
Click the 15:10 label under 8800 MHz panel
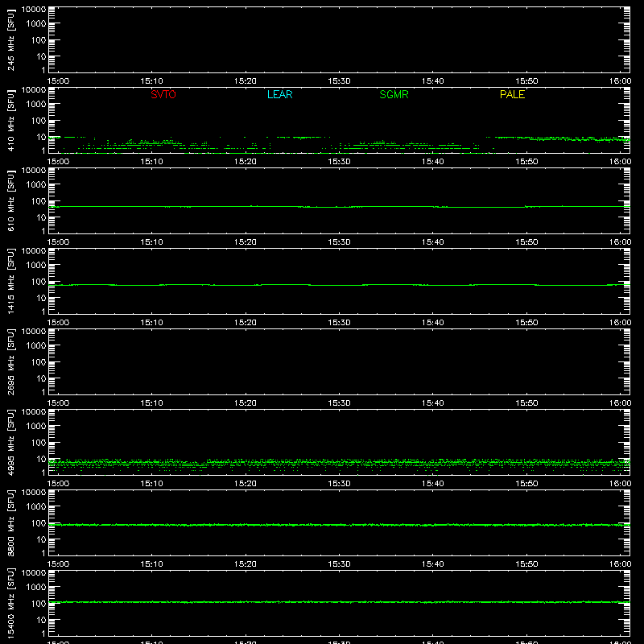(151, 564)
